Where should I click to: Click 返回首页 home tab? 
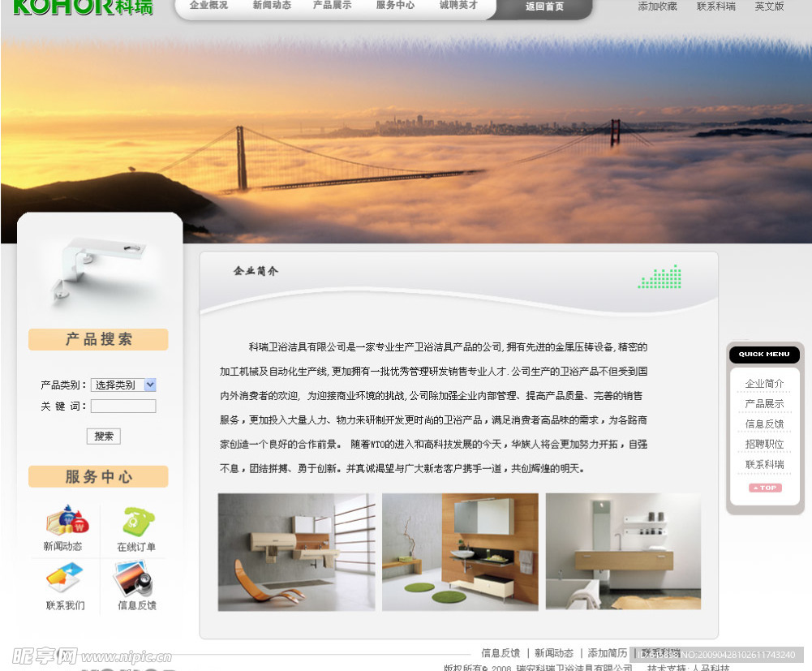(x=544, y=6)
